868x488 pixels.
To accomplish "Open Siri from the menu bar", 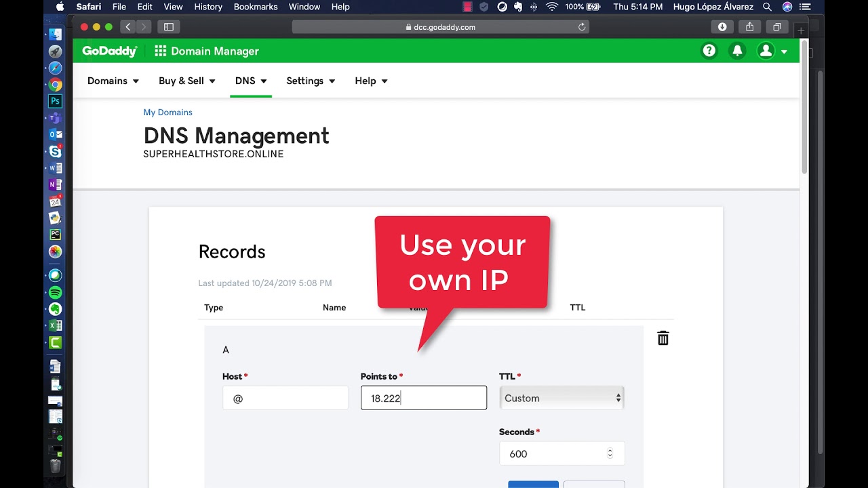I will click(787, 7).
